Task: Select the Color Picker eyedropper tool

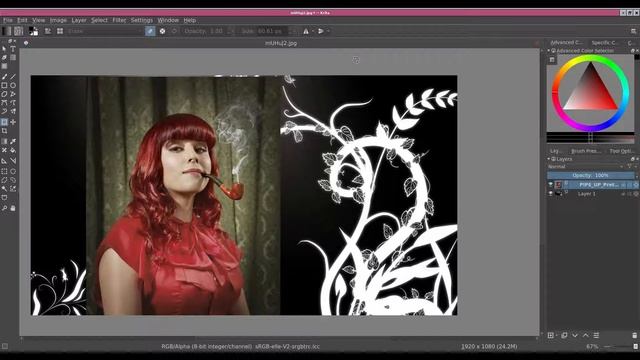Action: coord(13,141)
